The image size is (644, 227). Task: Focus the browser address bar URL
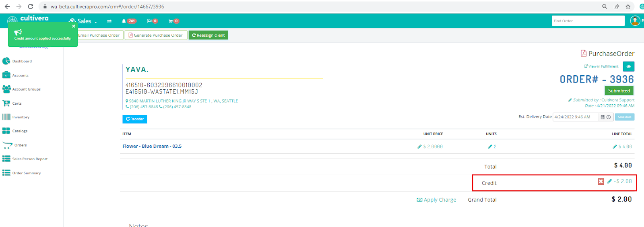107,6
